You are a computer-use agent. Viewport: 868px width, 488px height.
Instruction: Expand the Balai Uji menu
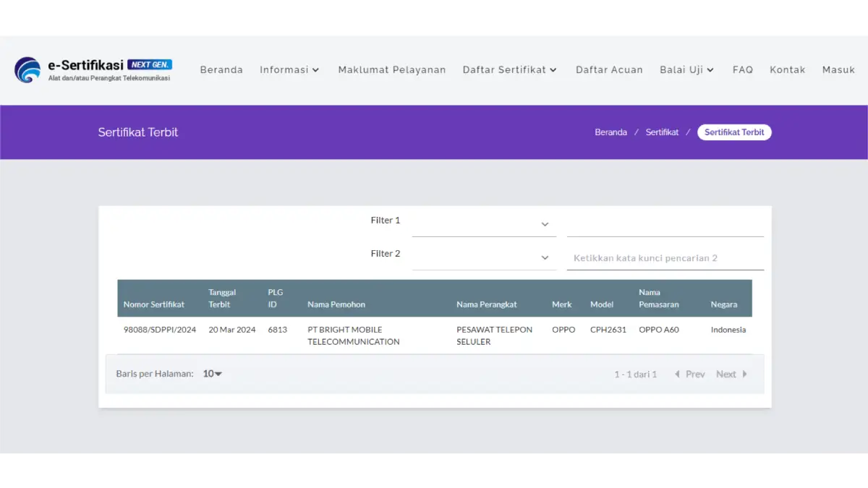tap(686, 70)
